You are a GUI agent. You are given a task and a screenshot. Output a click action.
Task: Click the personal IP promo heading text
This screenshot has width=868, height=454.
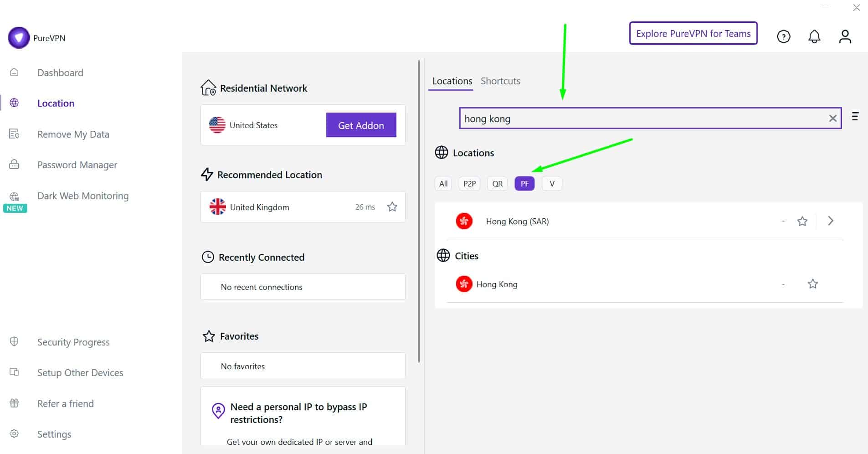point(298,413)
